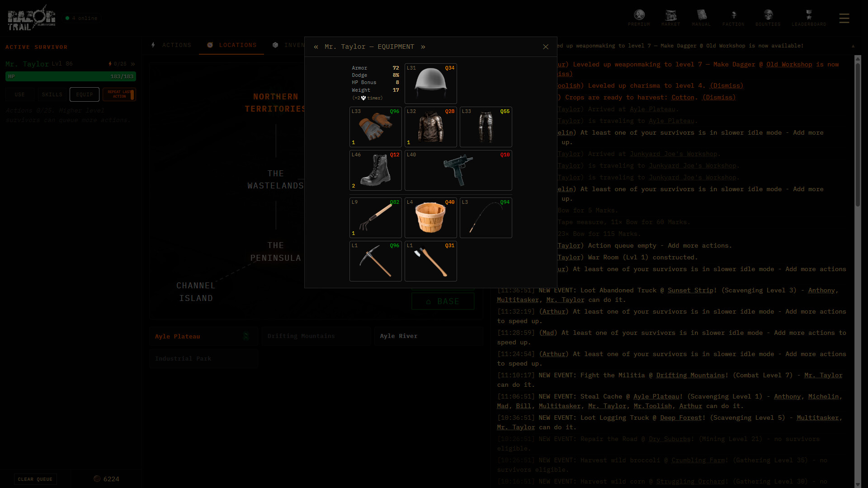The image size is (868, 488).
Task: Switch to the Actions tab
Action: [171, 45]
